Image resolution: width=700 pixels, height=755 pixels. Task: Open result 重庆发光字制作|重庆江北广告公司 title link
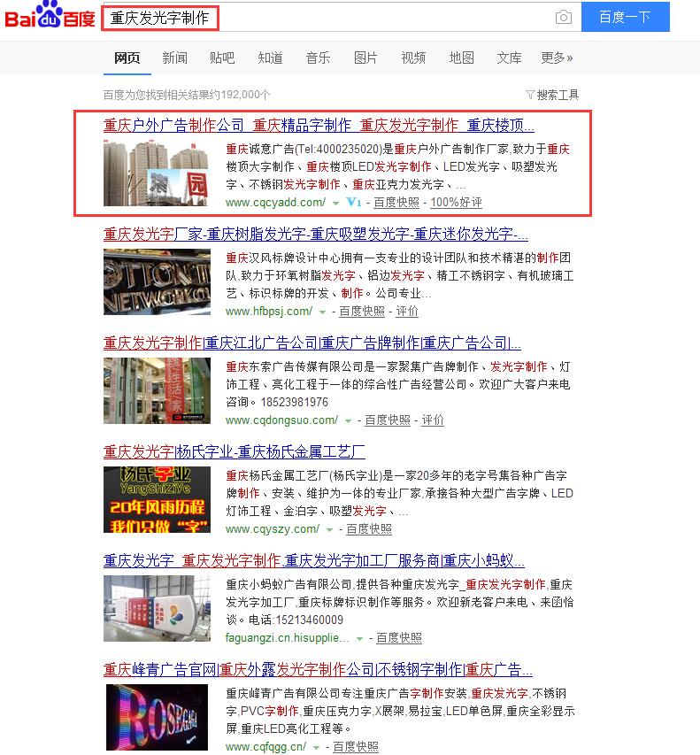pos(312,343)
